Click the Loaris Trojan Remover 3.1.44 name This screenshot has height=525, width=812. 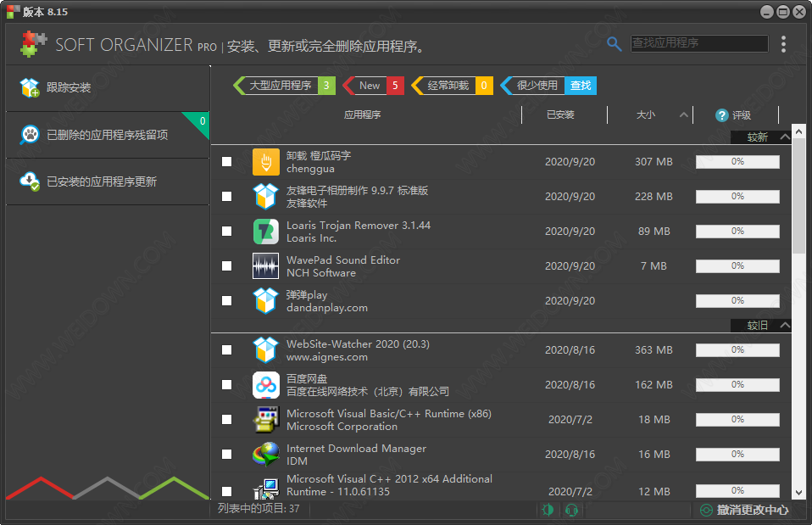coord(359,225)
